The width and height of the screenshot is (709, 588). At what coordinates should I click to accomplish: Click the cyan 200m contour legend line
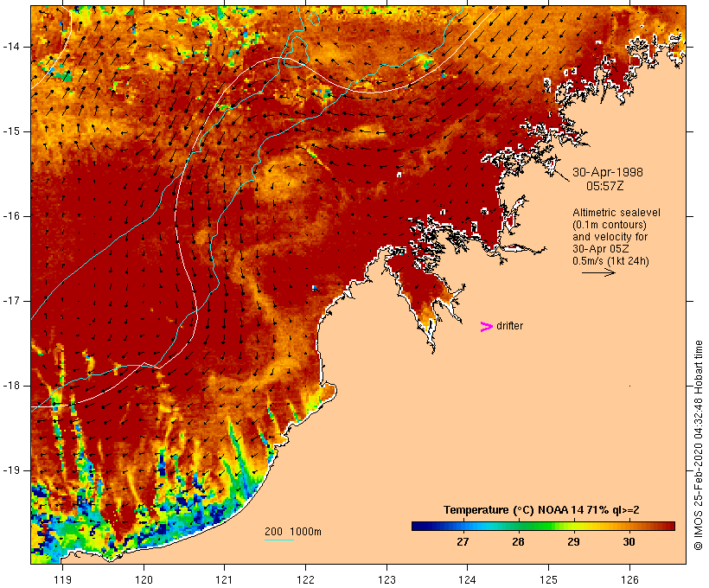tap(279, 540)
